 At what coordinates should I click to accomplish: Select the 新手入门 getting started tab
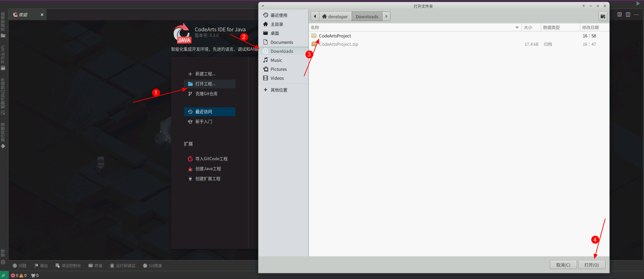point(209,121)
